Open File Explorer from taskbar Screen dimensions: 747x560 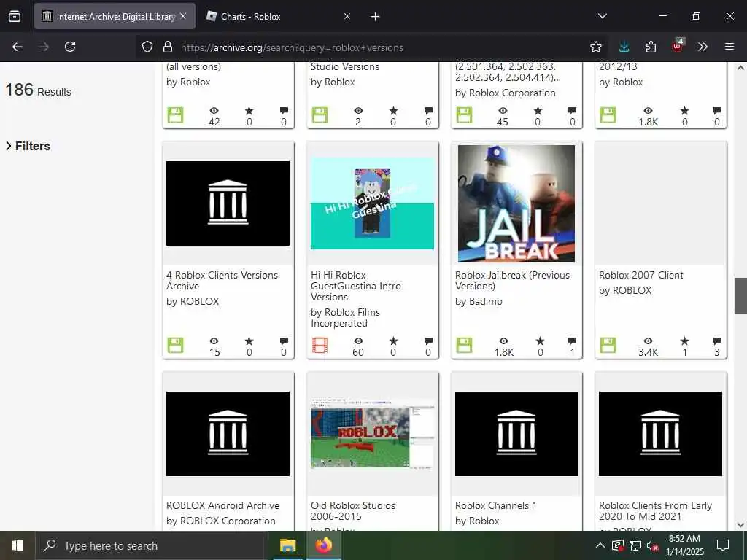[287, 545]
